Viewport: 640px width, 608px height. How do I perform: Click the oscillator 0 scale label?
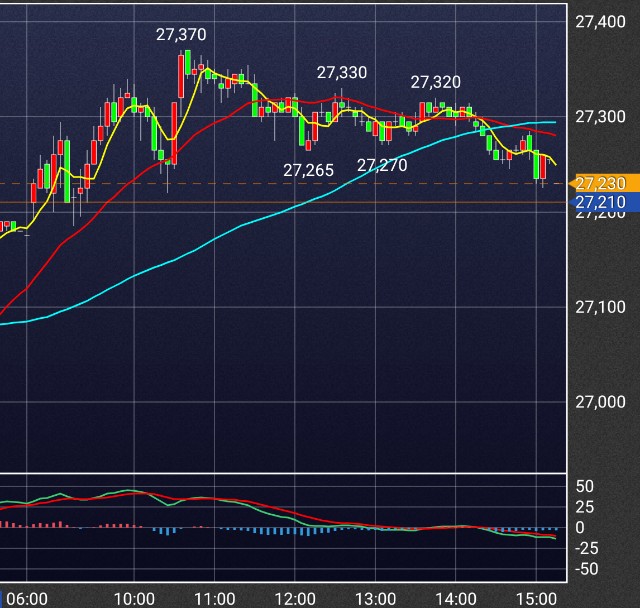click(x=580, y=528)
